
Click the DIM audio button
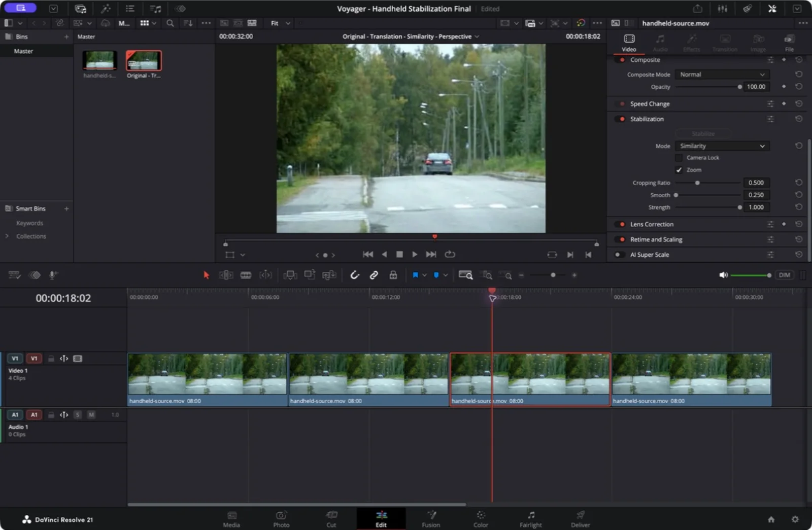tap(785, 275)
